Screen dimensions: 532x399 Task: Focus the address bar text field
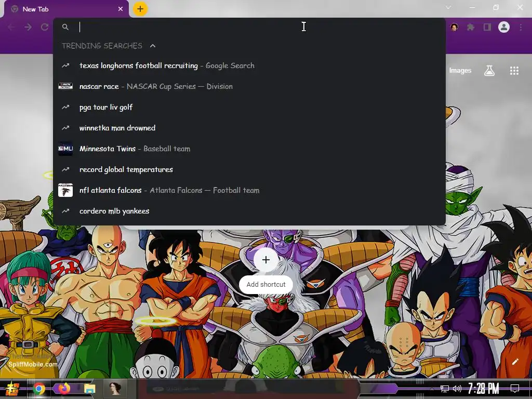pyautogui.click(x=249, y=27)
